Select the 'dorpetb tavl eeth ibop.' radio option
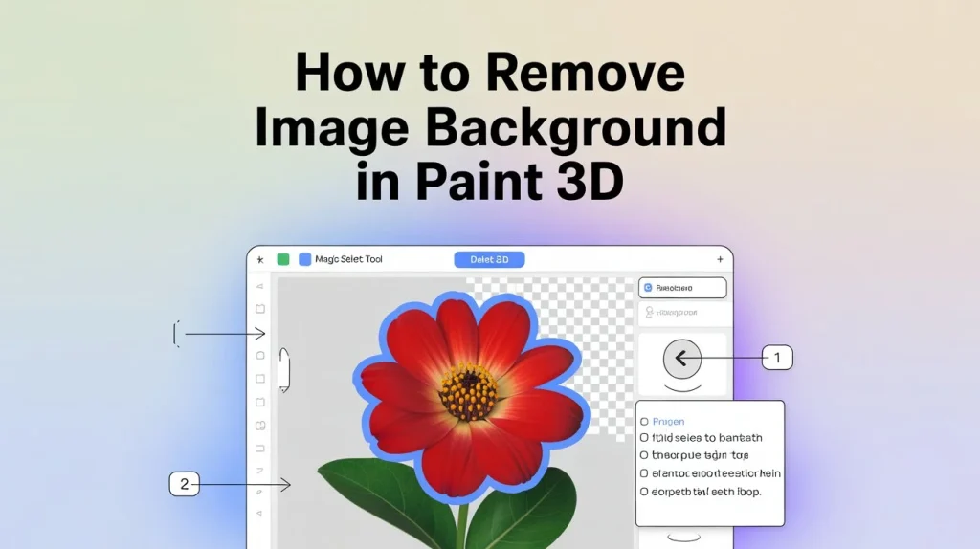The image size is (980, 549). (x=701, y=492)
